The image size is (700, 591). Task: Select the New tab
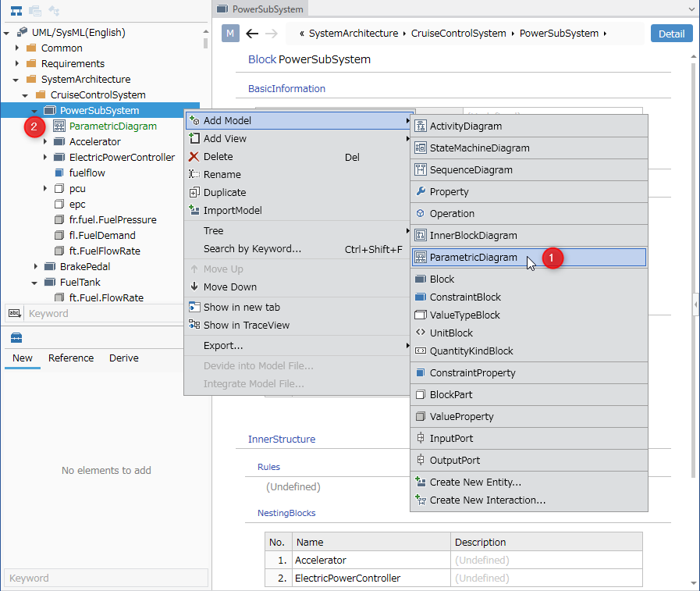pos(23,358)
